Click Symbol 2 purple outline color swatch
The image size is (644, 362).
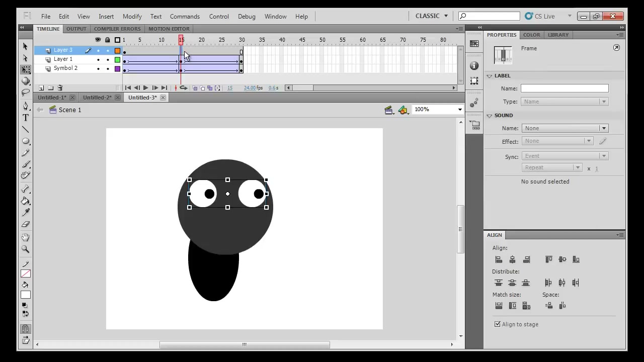118,69
